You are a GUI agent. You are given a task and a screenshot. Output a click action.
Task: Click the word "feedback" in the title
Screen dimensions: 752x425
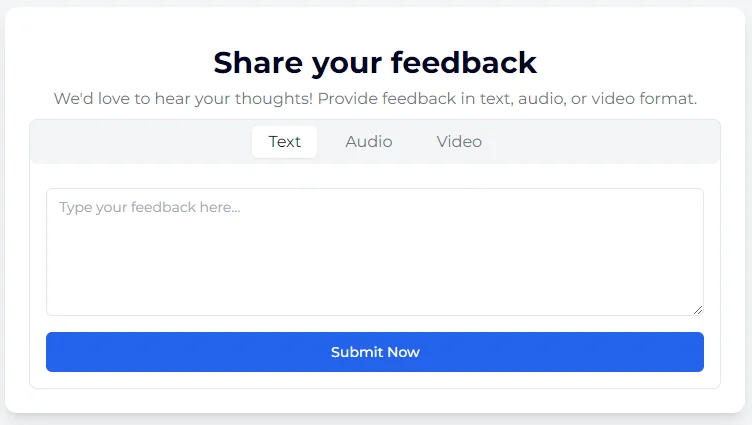pos(463,63)
